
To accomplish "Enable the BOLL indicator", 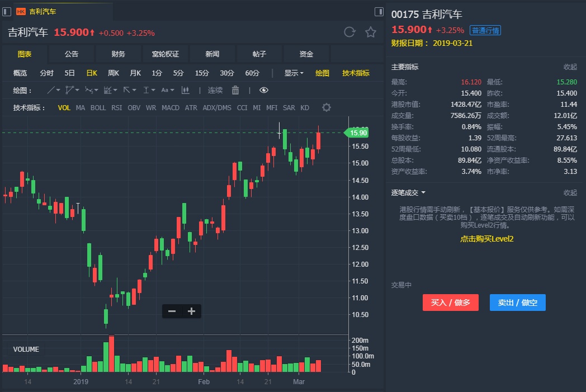I will [x=98, y=107].
